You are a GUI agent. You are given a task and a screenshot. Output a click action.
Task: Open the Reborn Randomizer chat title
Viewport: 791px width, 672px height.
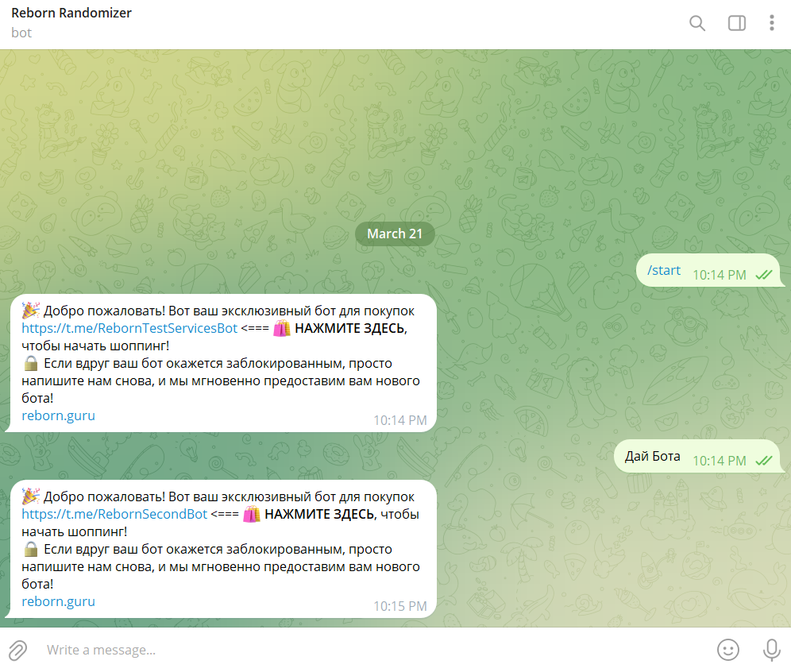(71, 13)
